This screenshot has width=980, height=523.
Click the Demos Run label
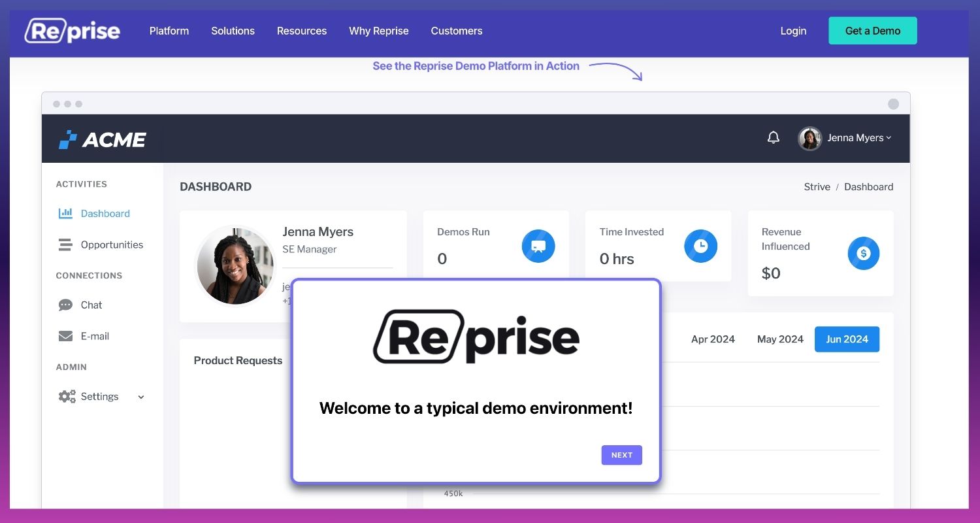pos(463,232)
